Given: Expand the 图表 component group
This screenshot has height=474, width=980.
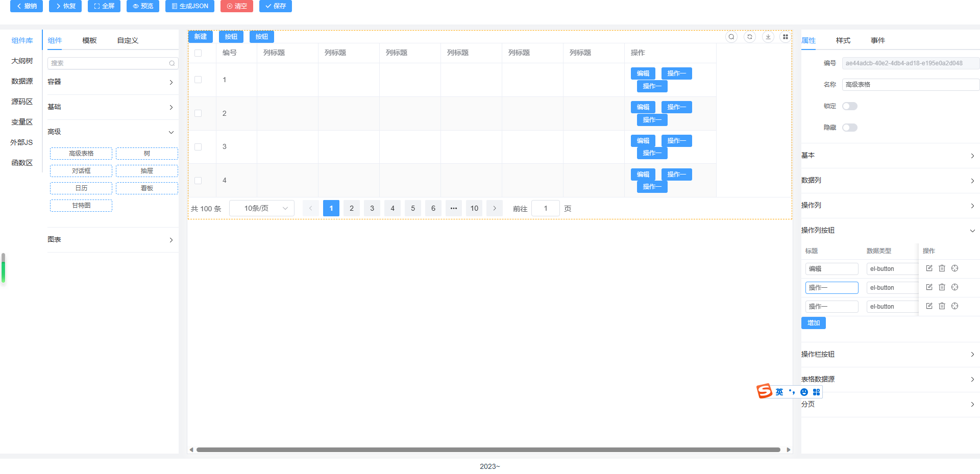Looking at the screenshot, I should (x=112, y=240).
